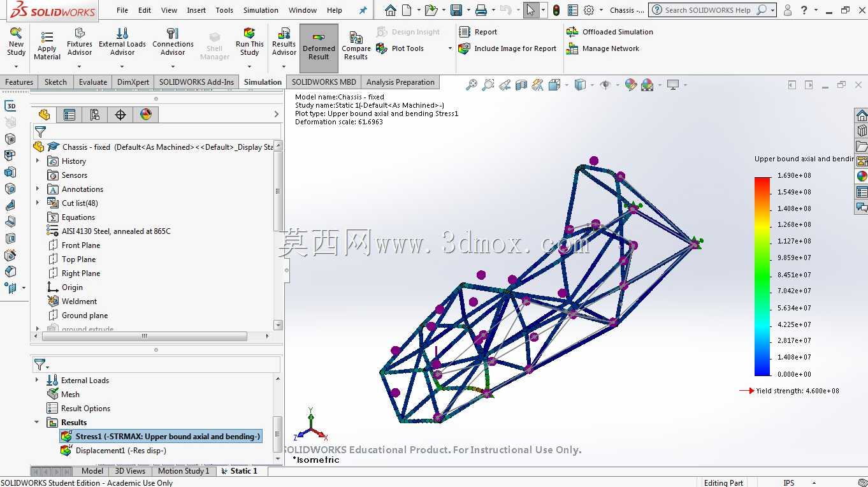The width and height of the screenshot is (868, 487).
Task: Open the Options gear icon
Action: [589, 10]
